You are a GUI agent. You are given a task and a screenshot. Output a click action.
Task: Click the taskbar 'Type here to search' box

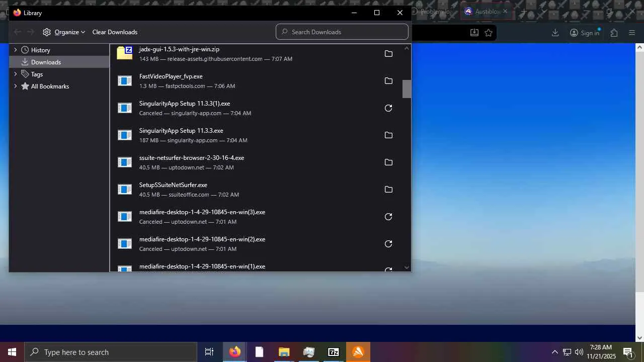[111, 352]
